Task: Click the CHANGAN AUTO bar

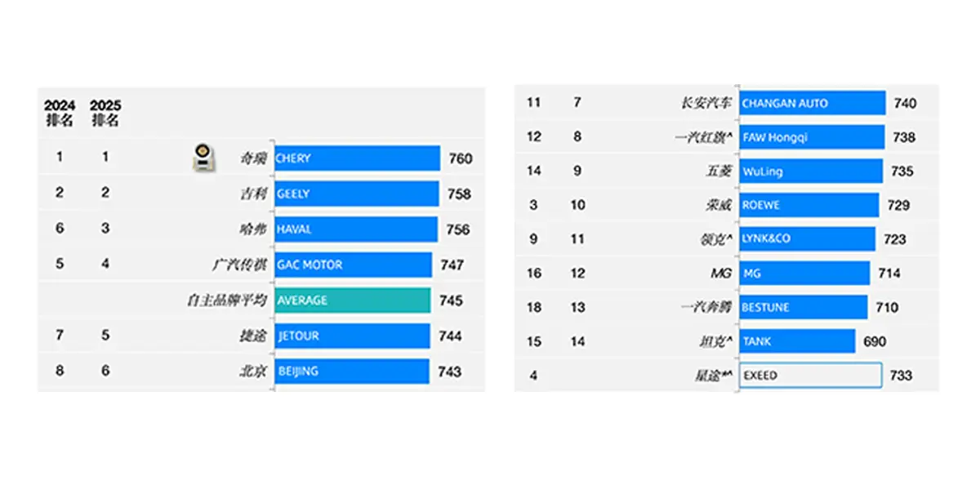Action: [x=813, y=103]
